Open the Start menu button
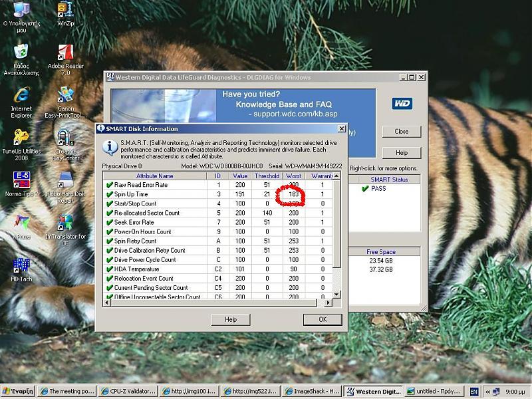Viewport: 532px width, 399px height. (18, 391)
